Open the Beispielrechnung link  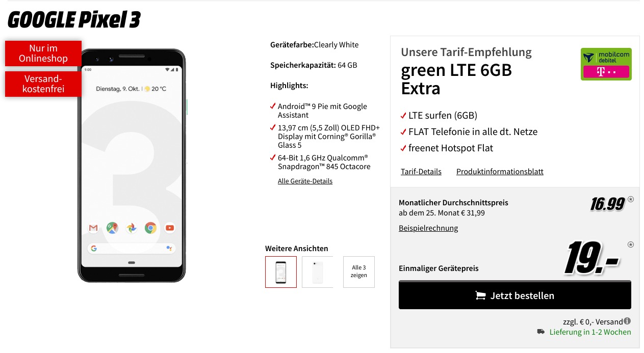coord(428,228)
